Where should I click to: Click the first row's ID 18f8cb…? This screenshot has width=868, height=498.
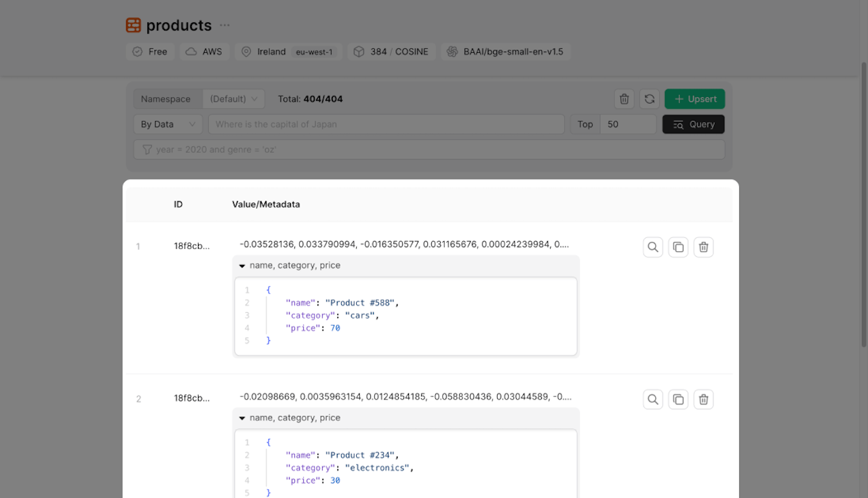point(192,247)
